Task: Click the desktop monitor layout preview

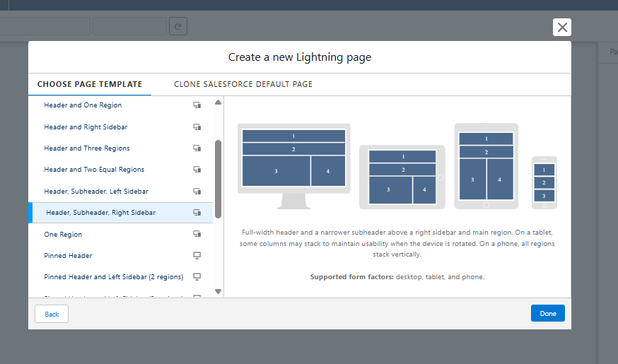Action: point(293,165)
